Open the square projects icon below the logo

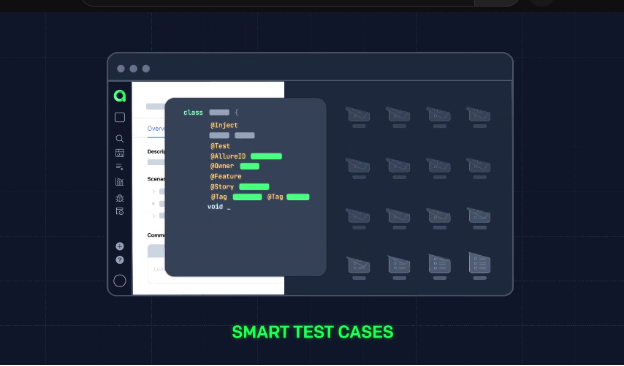(120, 117)
